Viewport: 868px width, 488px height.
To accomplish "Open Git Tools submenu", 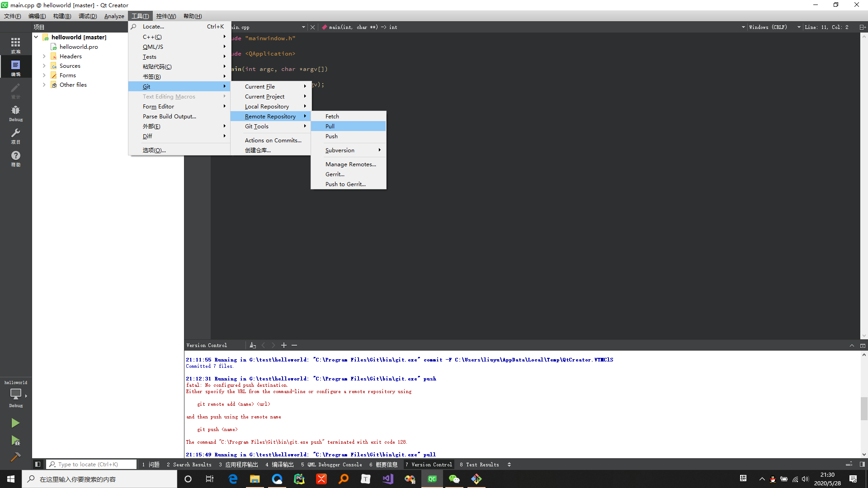I will pyautogui.click(x=271, y=126).
